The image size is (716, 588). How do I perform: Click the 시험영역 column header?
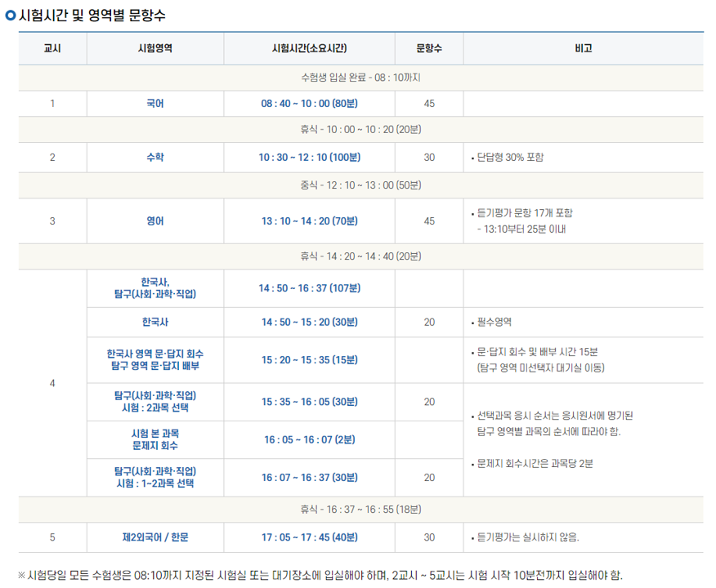point(154,48)
